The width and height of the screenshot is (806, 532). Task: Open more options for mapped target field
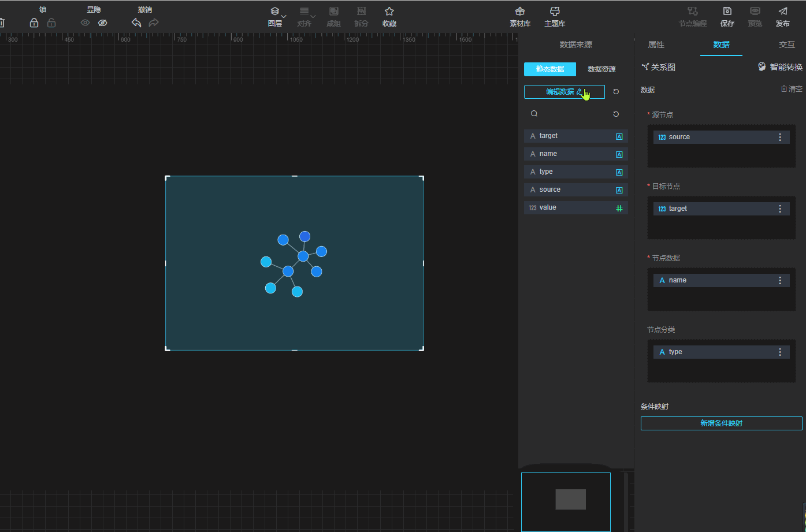click(780, 209)
